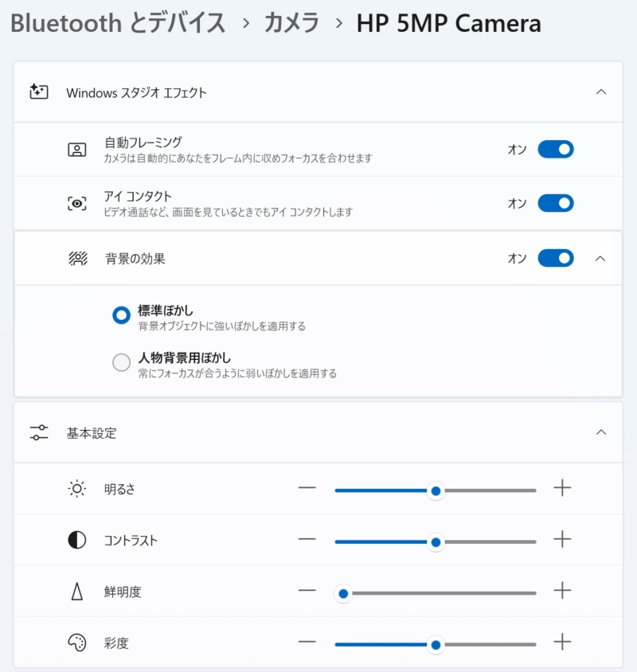The height and width of the screenshot is (672, 637).
Task: Click the 背景の効果 blur icon
Action: point(78,259)
